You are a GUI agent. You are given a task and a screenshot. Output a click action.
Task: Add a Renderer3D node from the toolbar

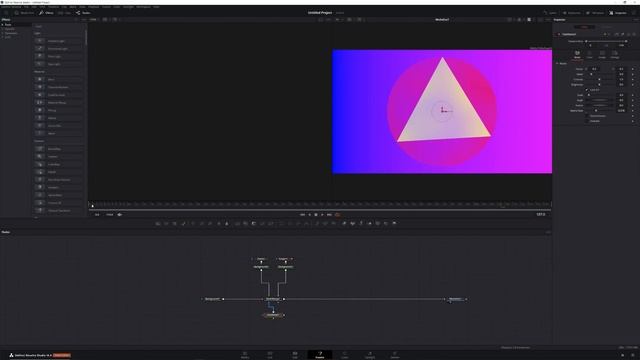[394, 223]
